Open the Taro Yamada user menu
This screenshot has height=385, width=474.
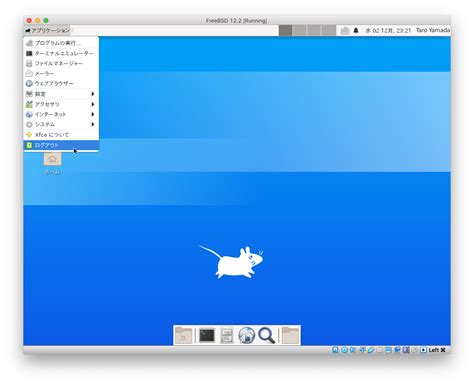click(x=433, y=30)
